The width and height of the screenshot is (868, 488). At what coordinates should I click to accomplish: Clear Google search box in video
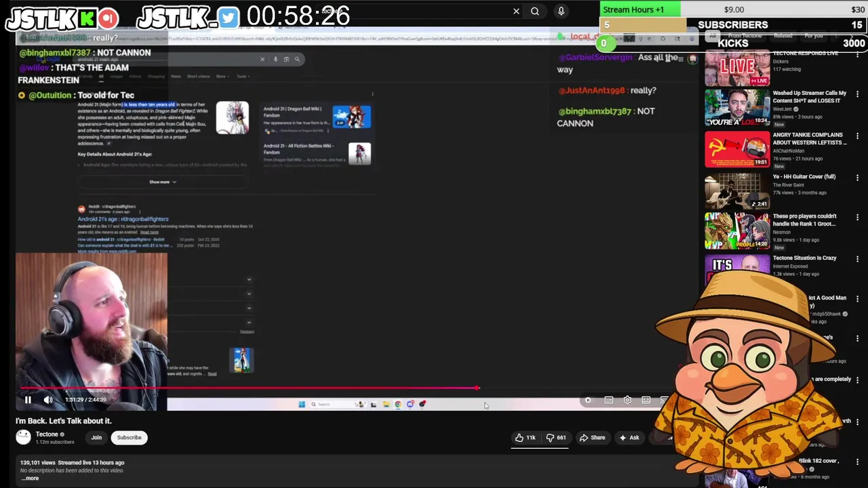point(262,59)
